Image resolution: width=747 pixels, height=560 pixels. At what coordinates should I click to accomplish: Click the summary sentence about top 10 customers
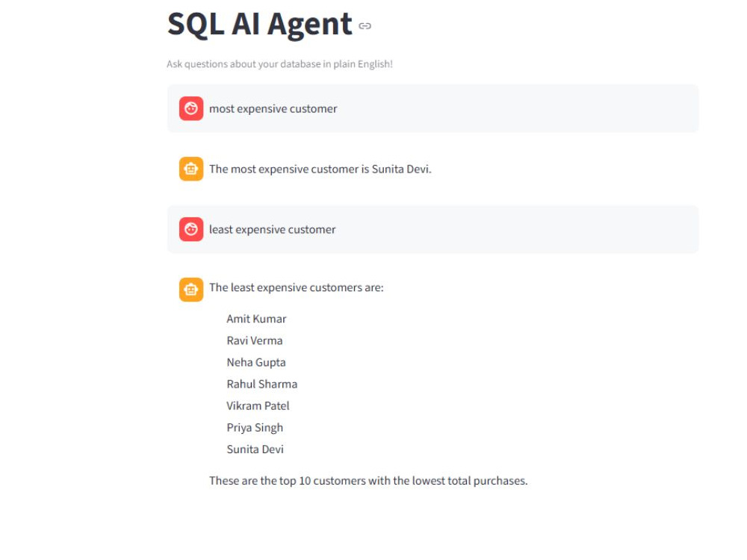click(368, 481)
